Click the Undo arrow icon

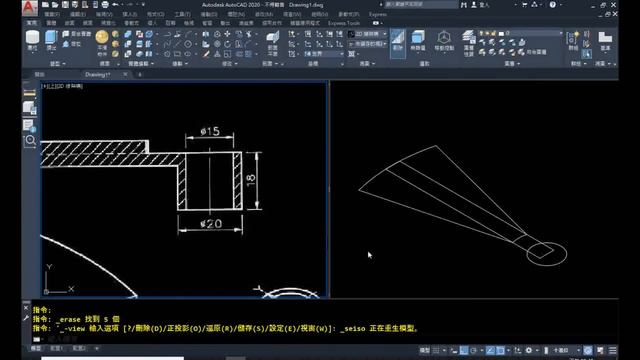point(116,5)
